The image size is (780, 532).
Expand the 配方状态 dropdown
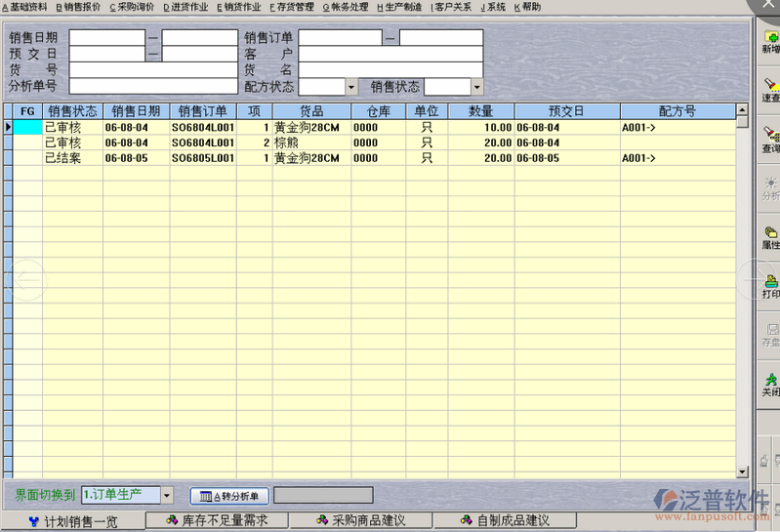(x=351, y=87)
